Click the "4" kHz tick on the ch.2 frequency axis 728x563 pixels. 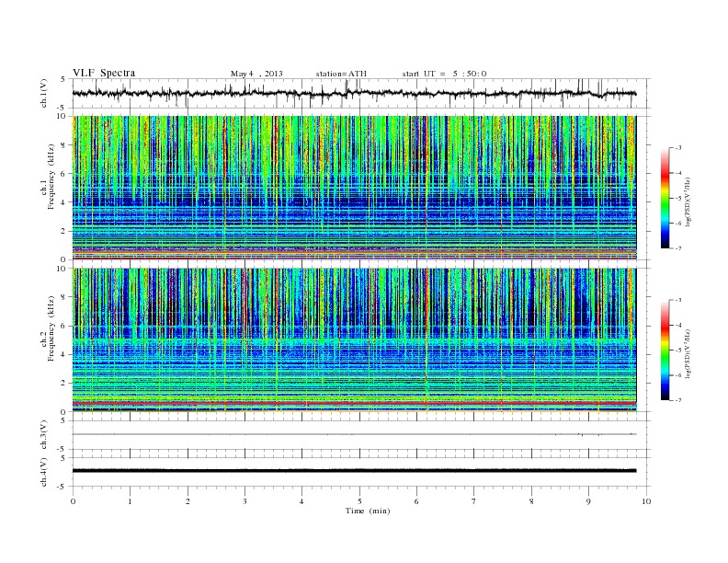[63, 355]
